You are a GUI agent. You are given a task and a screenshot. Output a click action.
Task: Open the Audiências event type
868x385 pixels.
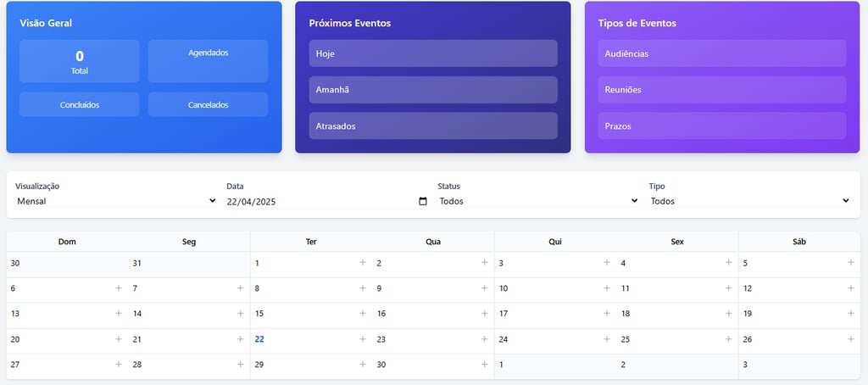(x=722, y=53)
